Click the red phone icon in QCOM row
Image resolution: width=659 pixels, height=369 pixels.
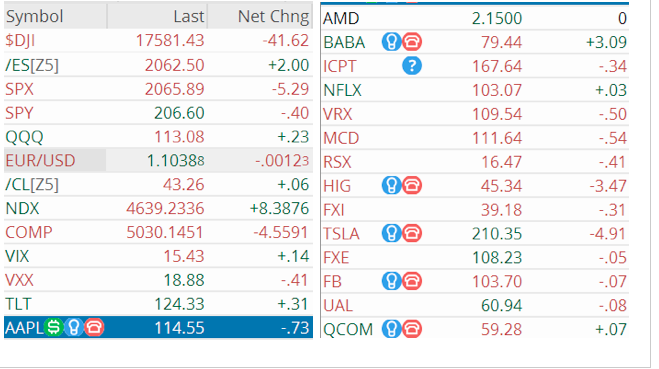412,329
